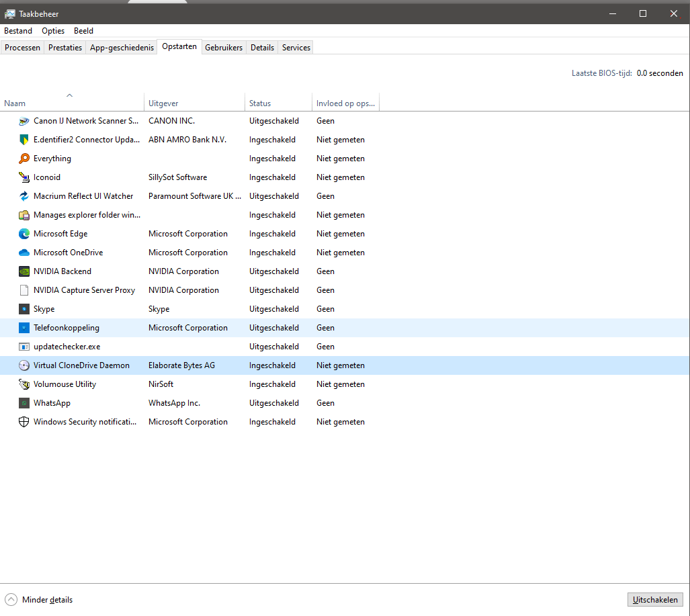Click the Microsoft OneDrive cloud icon

coord(24,253)
